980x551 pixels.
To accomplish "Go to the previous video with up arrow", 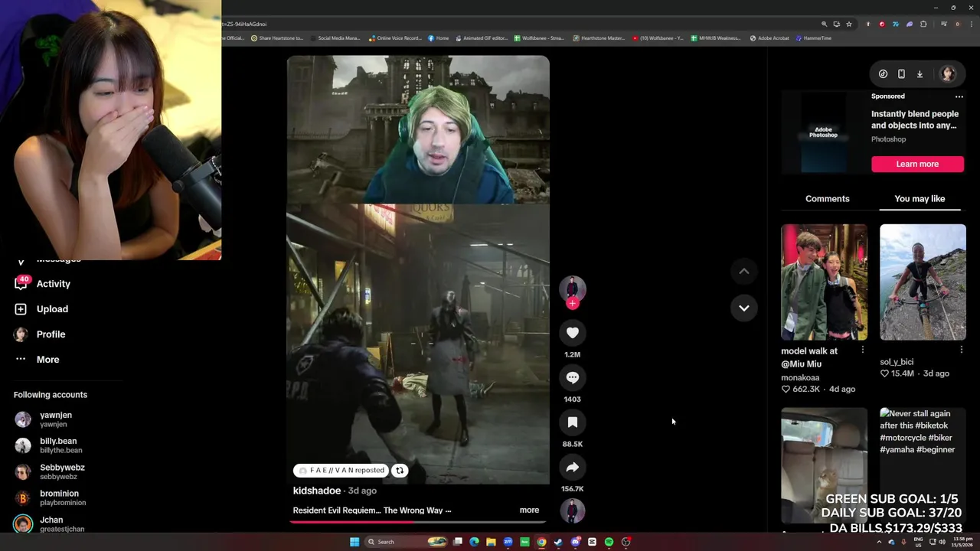I will [743, 271].
